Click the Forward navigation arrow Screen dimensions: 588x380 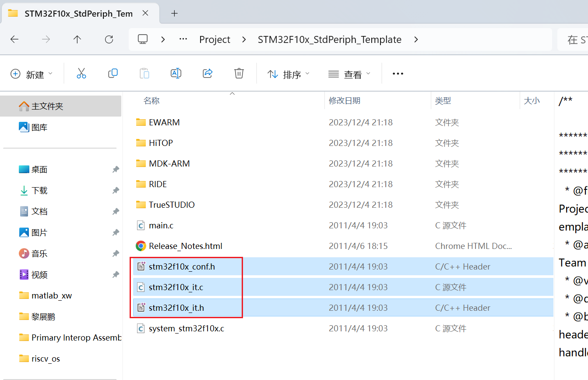click(46, 39)
